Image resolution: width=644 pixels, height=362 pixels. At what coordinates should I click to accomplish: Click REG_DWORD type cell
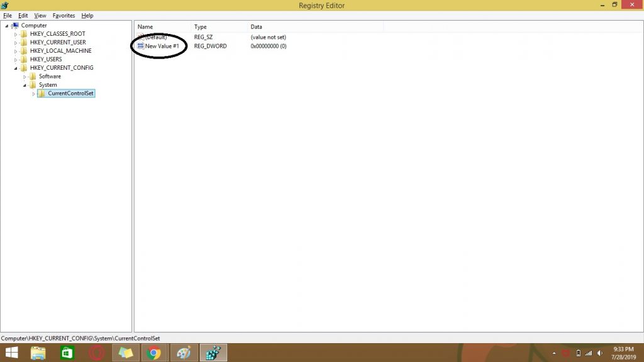[210, 46]
